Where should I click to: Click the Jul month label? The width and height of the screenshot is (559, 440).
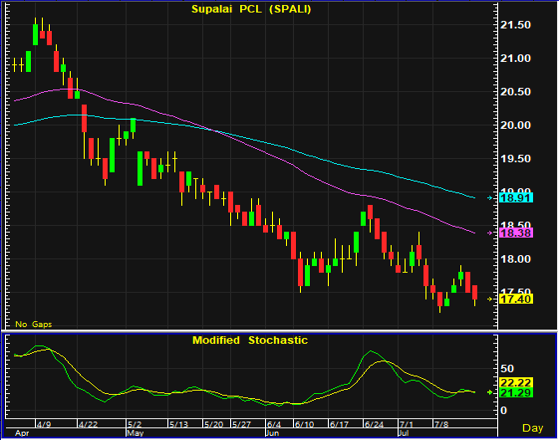pyautogui.click(x=403, y=433)
